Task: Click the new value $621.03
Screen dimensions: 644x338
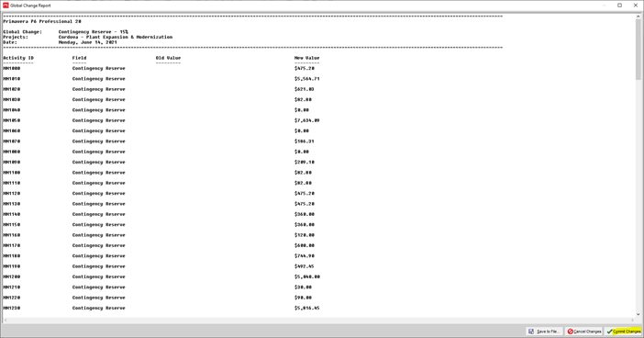Action: click(x=305, y=89)
